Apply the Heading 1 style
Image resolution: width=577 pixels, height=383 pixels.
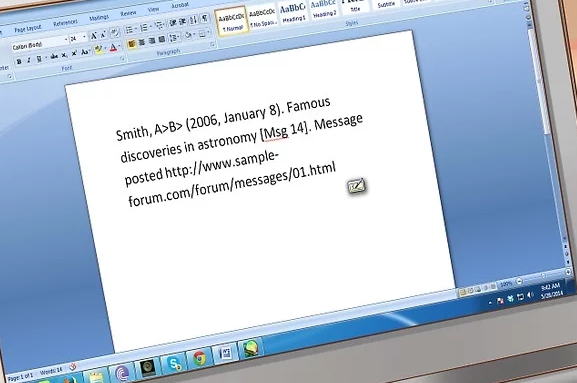(293, 13)
